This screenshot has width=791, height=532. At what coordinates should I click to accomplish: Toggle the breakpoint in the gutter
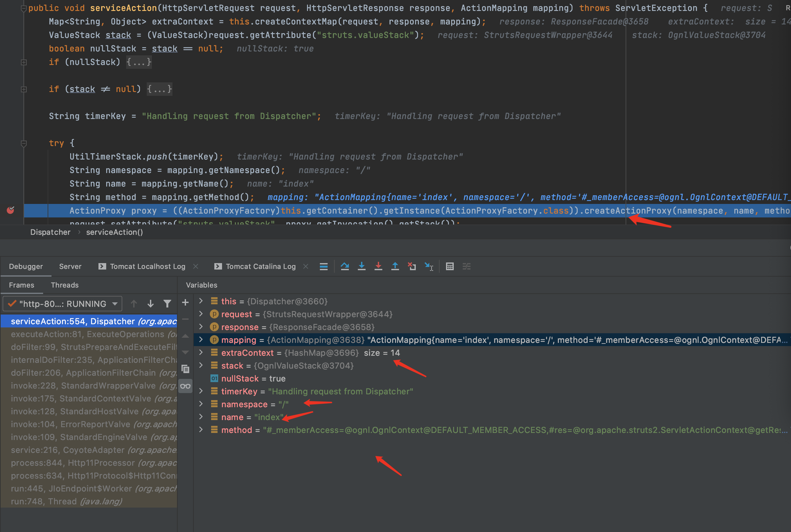(11, 210)
